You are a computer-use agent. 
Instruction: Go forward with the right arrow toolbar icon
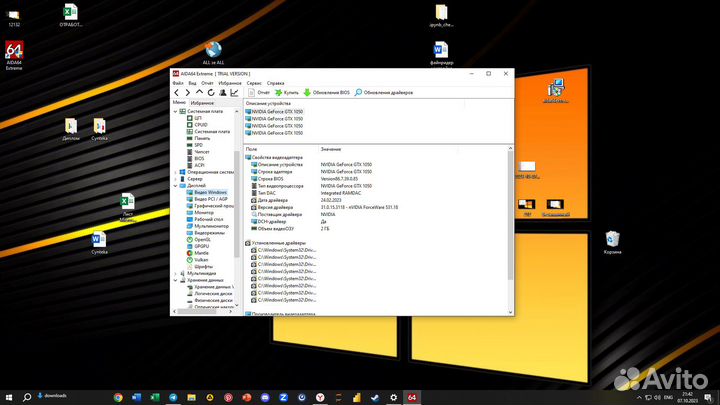tap(188, 93)
